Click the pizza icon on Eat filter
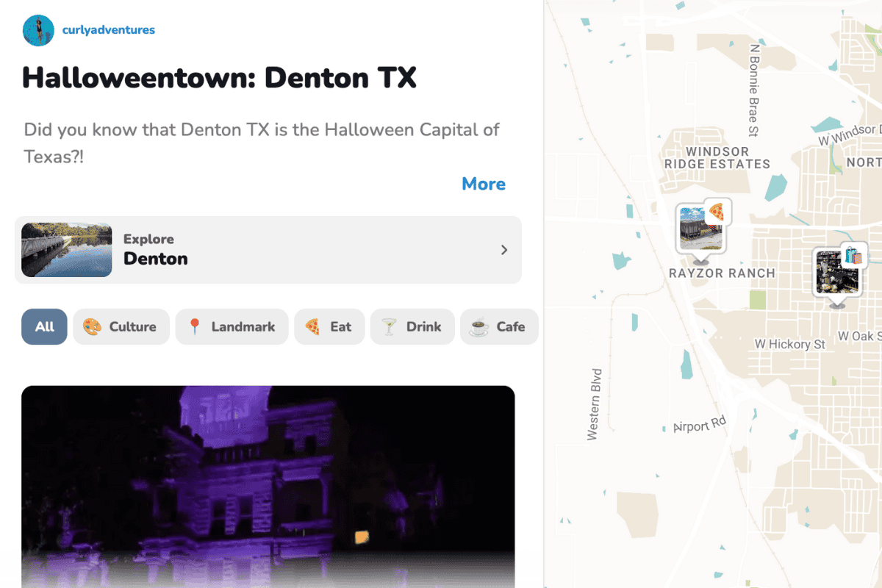This screenshot has width=882, height=588. [312, 327]
